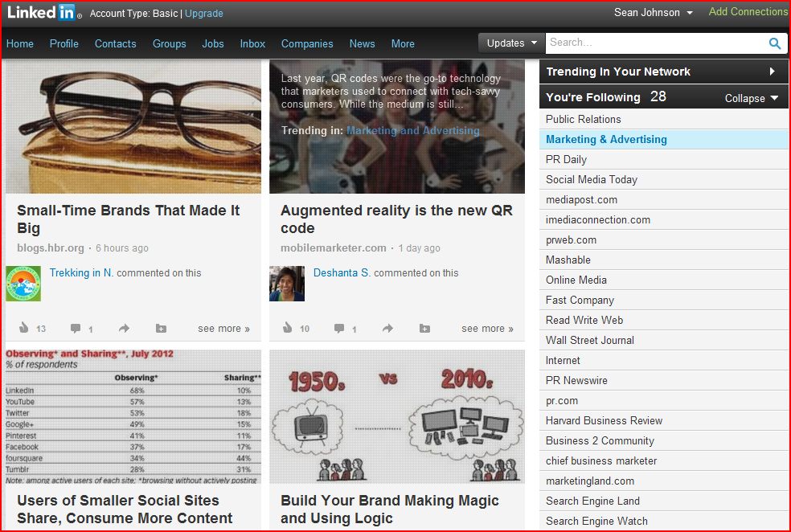Open the Profile menu item

click(x=64, y=44)
